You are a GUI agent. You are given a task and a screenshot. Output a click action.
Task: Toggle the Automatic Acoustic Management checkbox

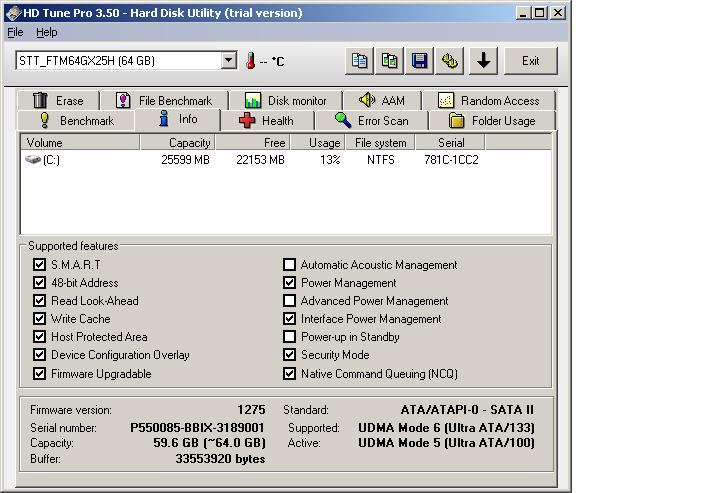(289, 264)
